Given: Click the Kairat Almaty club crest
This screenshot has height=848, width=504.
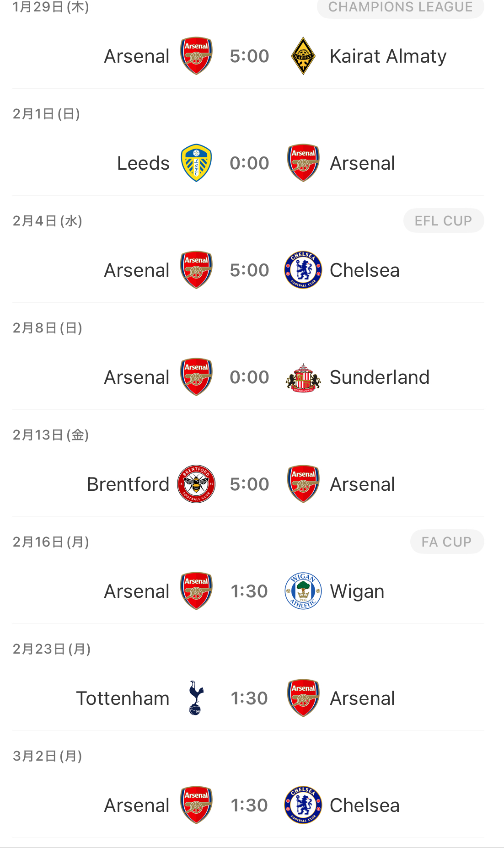Looking at the screenshot, I should [303, 56].
